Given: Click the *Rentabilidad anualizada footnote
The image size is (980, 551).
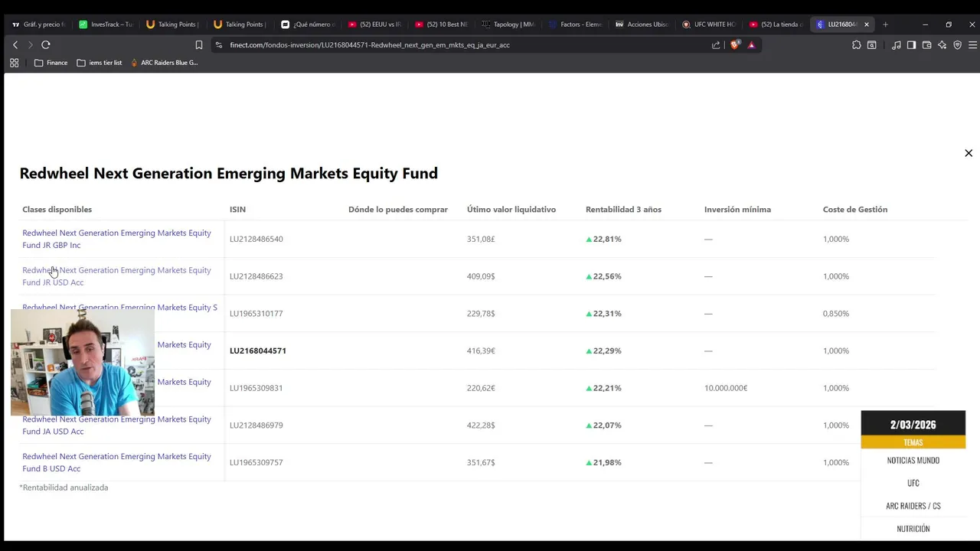Looking at the screenshot, I should (x=64, y=487).
